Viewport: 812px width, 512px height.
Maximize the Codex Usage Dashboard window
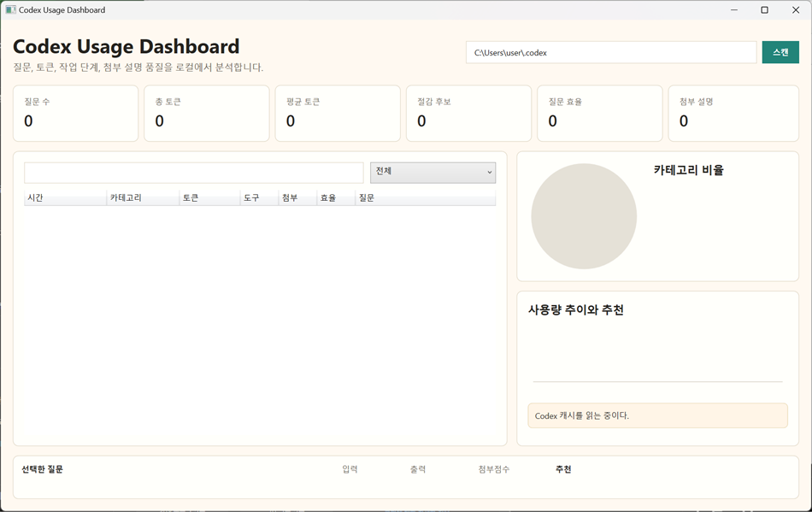(764, 10)
